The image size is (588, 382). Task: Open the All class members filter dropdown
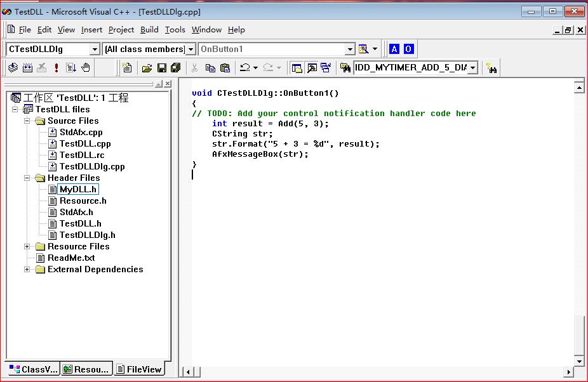coord(191,49)
